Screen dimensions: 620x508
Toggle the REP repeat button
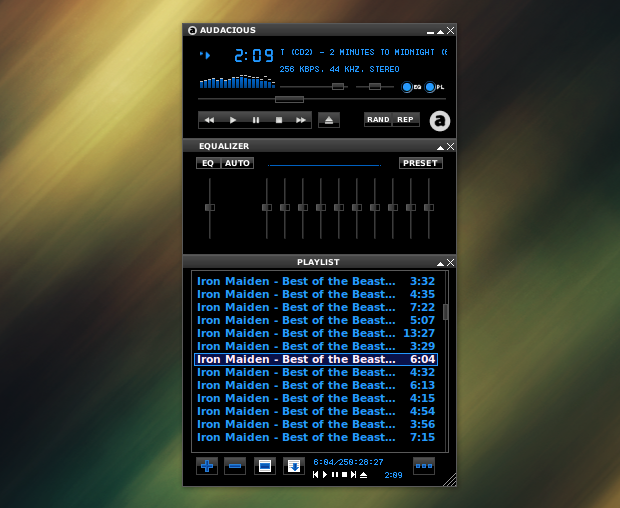pos(405,119)
